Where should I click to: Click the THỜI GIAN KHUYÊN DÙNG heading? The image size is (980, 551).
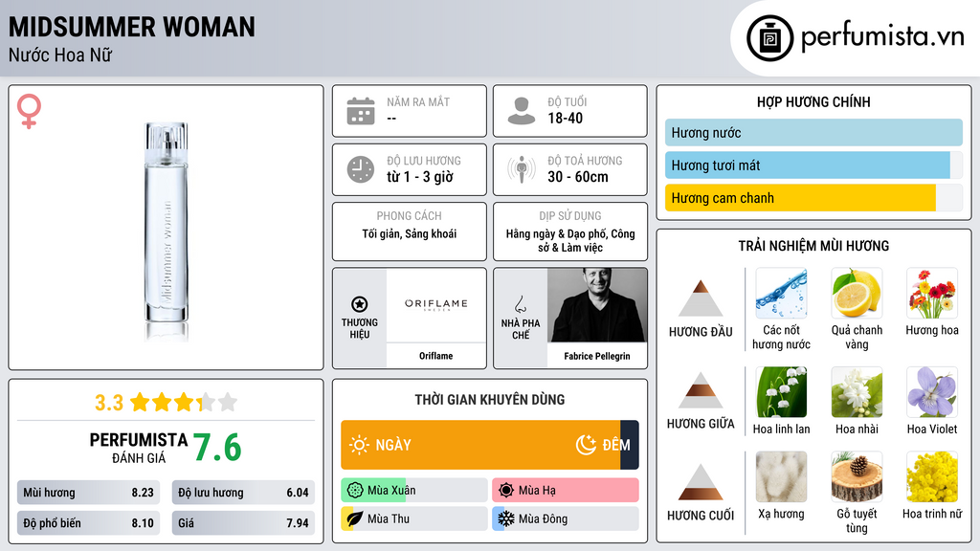point(490,399)
